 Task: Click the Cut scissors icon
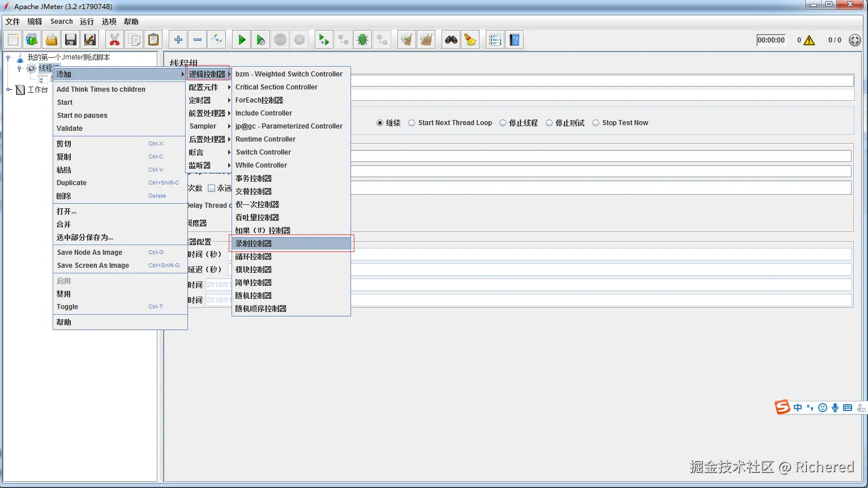115,40
